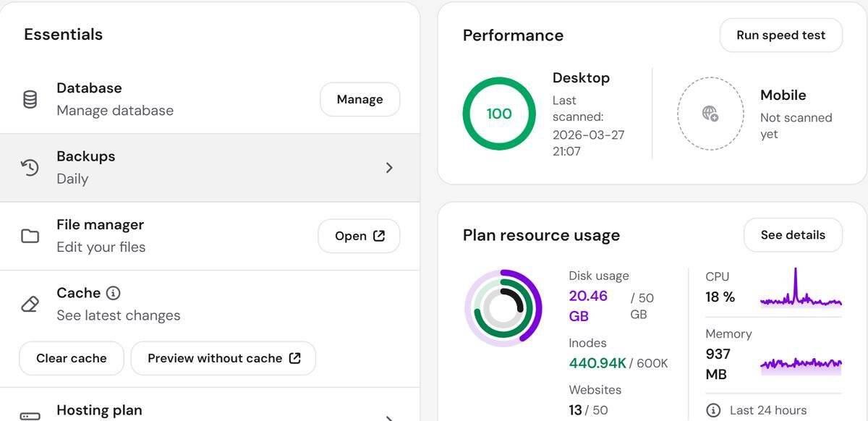Click the Backups history clock icon
868x421 pixels.
(x=30, y=168)
